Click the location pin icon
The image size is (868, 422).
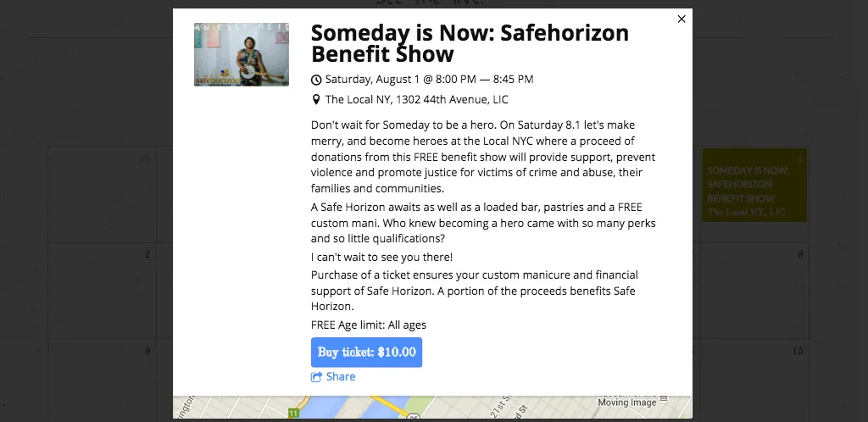point(316,99)
